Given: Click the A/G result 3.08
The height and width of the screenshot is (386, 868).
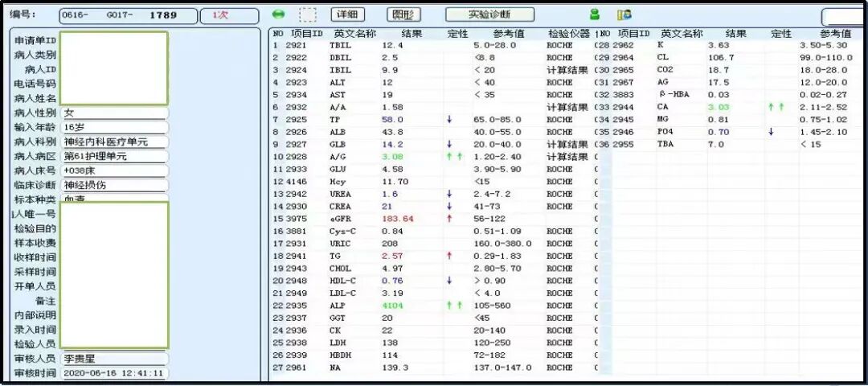Looking at the screenshot, I should pos(392,157).
